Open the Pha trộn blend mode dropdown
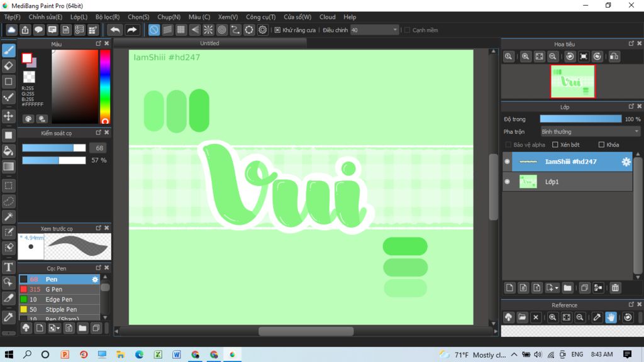The image size is (644, 362). point(590,132)
